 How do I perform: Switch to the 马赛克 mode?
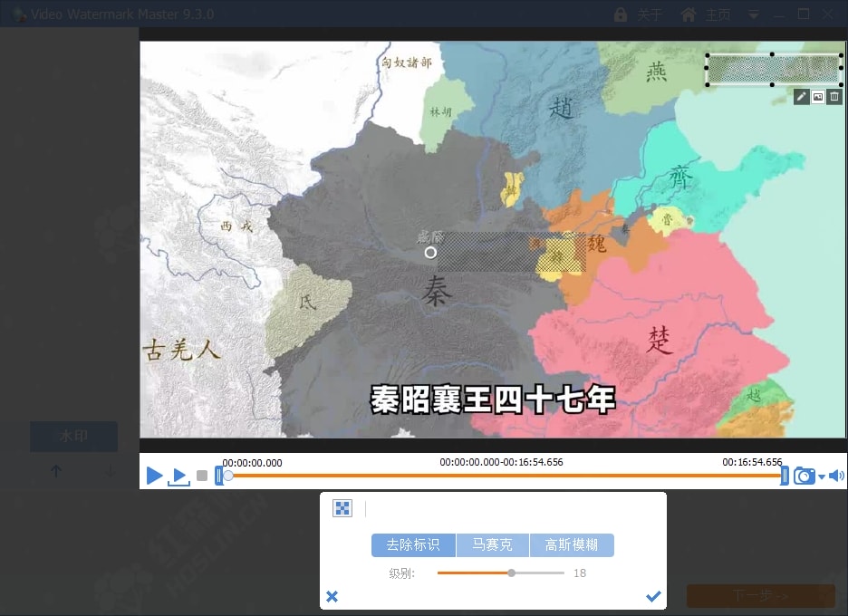(492, 544)
